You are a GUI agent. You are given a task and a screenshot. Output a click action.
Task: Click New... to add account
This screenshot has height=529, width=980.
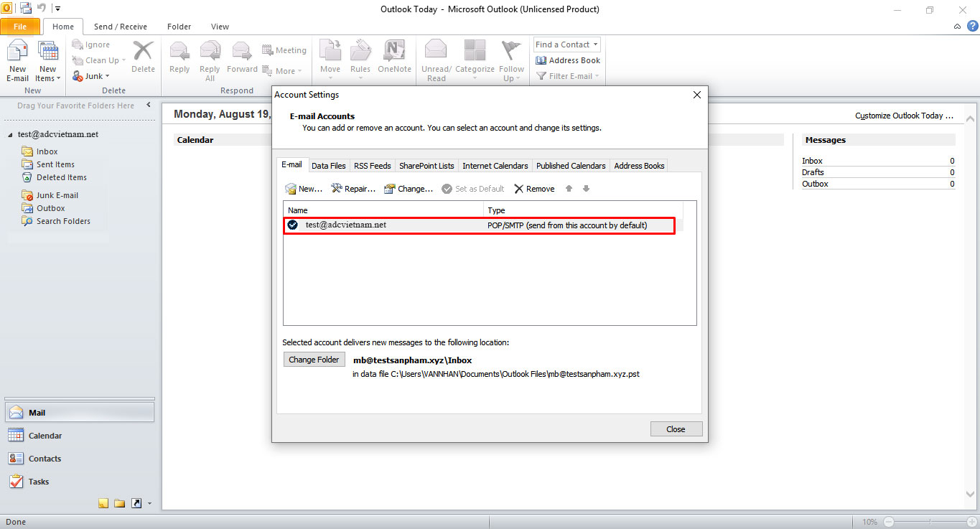tap(304, 189)
